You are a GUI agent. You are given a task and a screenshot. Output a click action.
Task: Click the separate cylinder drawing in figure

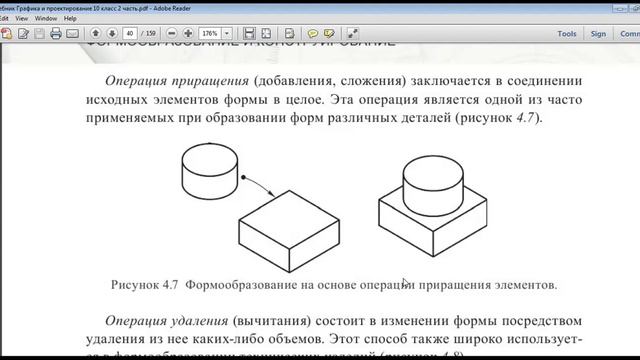click(210, 171)
